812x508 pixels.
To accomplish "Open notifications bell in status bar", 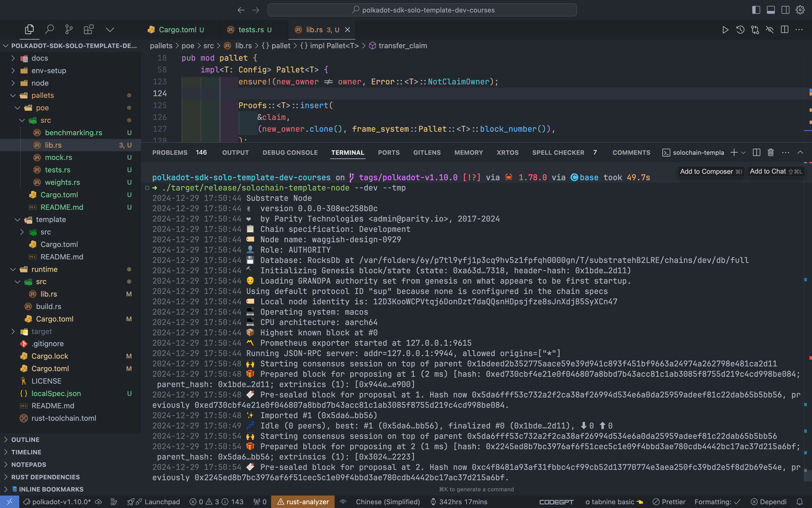I will (800, 502).
